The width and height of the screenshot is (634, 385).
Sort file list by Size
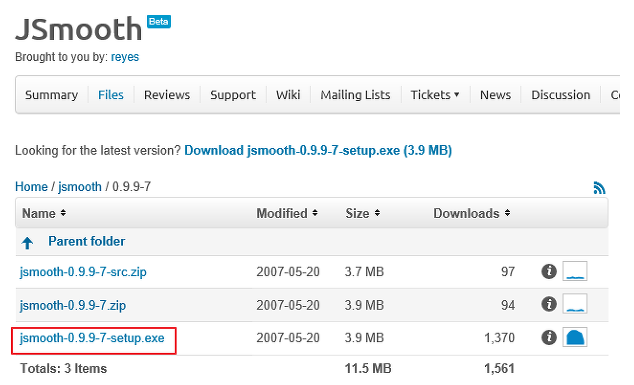pos(362,213)
